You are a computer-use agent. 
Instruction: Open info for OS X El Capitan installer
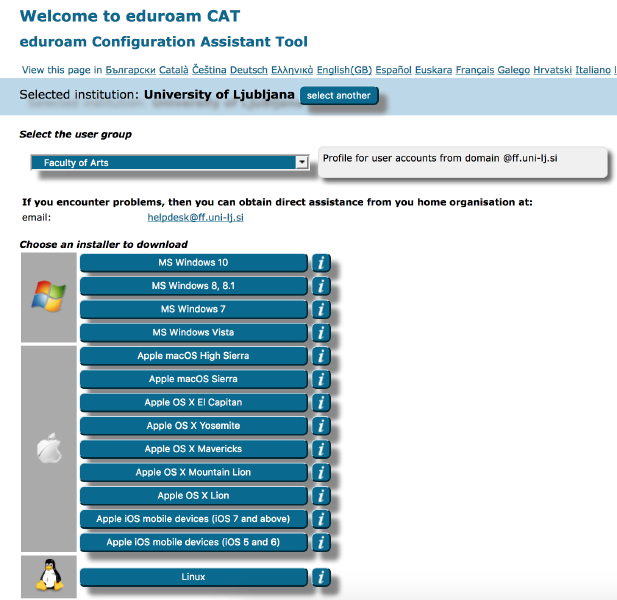(x=321, y=402)
